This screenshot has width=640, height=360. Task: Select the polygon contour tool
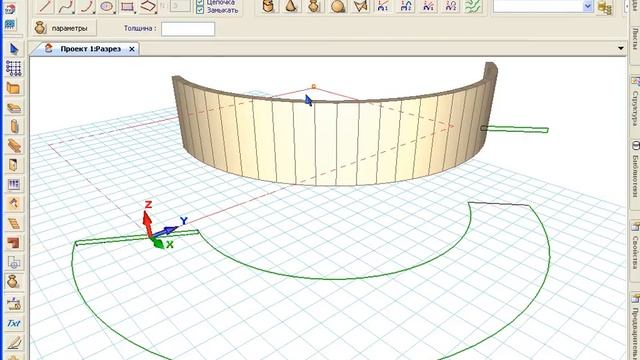tap(148, 7)
